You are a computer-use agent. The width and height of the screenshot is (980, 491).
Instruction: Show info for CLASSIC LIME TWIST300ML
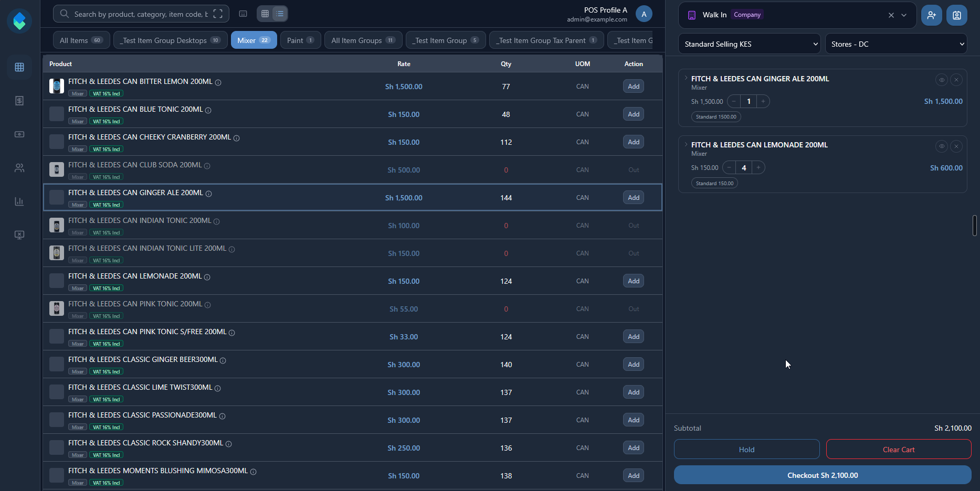coord(218,388)
